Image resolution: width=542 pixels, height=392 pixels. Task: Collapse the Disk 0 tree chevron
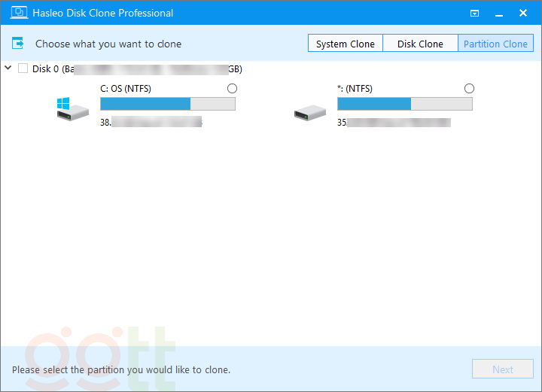point(8,68)
